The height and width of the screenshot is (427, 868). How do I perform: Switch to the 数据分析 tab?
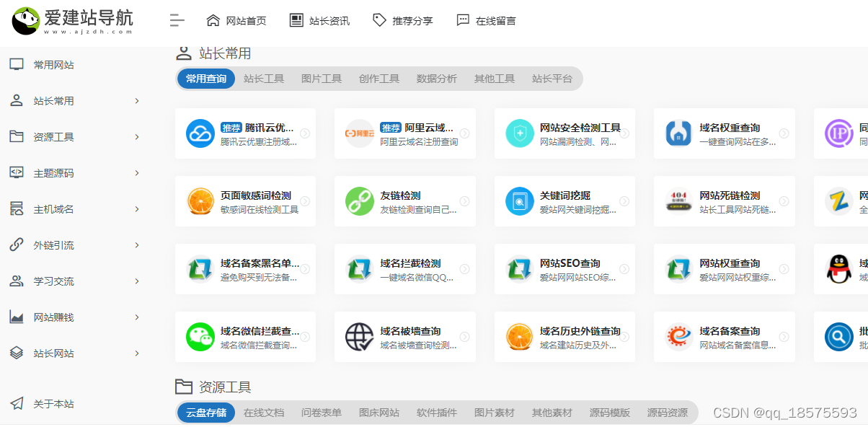(437, 79)
